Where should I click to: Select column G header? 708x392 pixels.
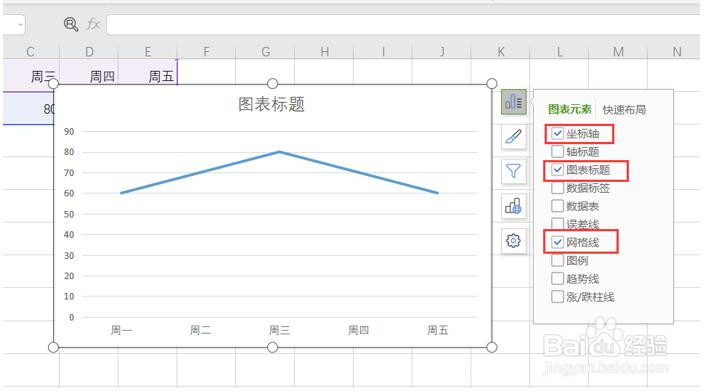coord(266,51)
